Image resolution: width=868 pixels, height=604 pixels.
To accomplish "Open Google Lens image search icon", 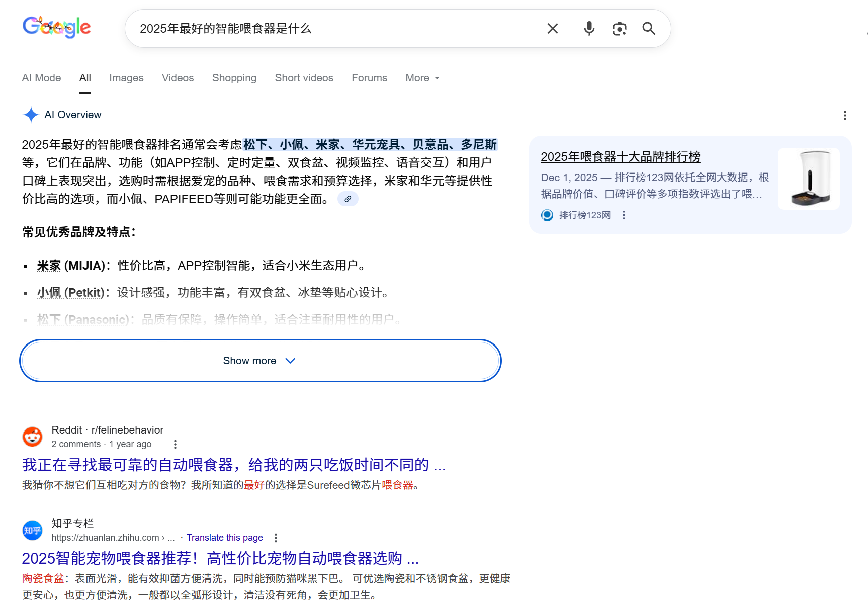I will [619, 29].
